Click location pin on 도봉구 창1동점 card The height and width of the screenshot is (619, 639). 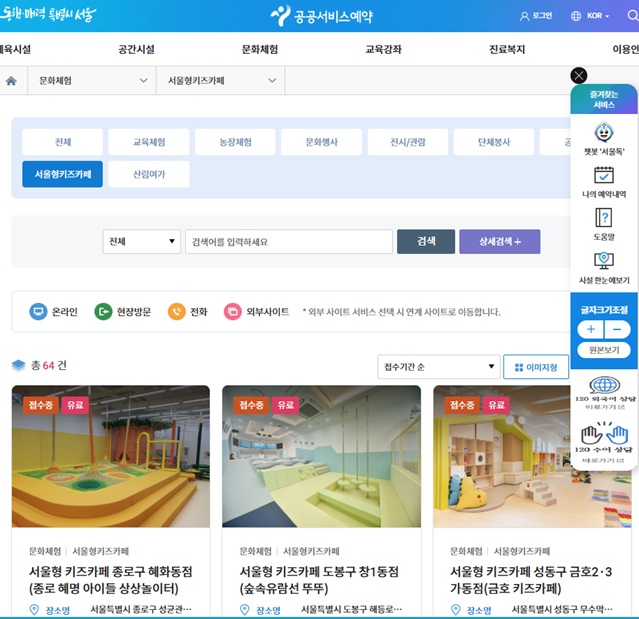click(x=245, y=610)
